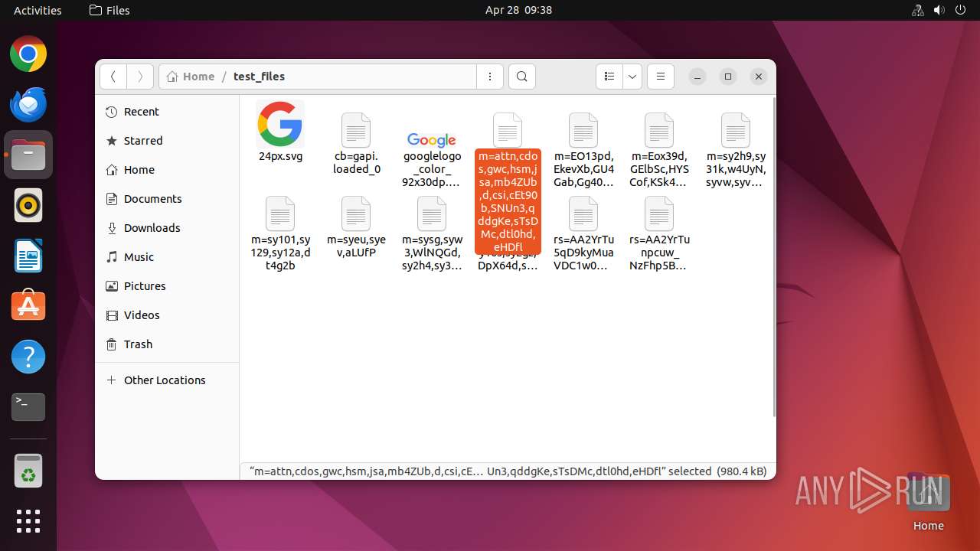Screen dimensions: 980x551
Task: Launch LibreOffice Writer from the dock
Action: pyautogui.click(x=28, y=256)
